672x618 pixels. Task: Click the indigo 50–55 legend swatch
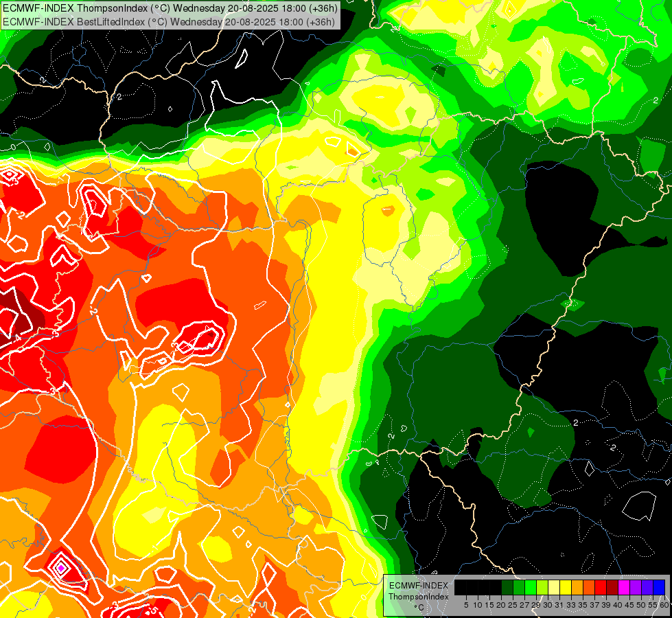647,588
